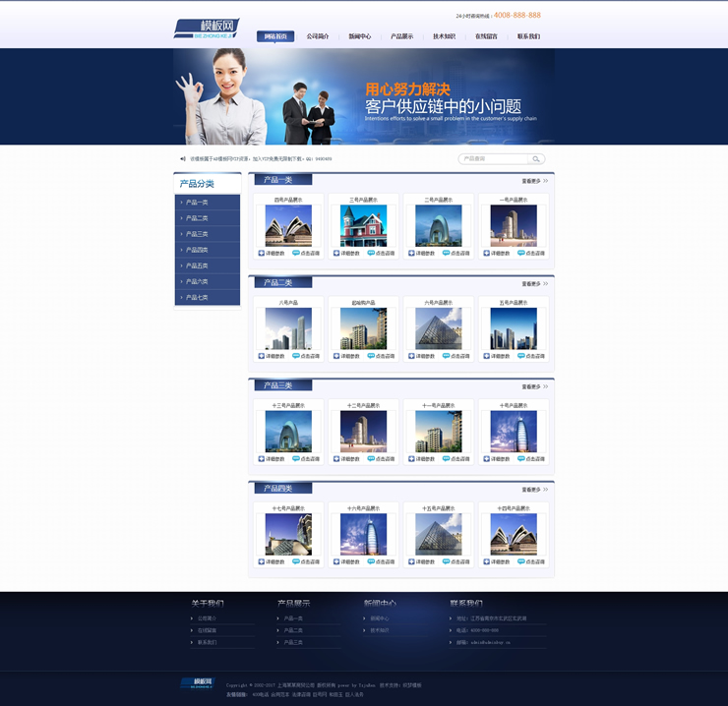Screen dimensions: 728x706
Task: Select 联系我们 in top navigation bar
Action: pos(528,36)
